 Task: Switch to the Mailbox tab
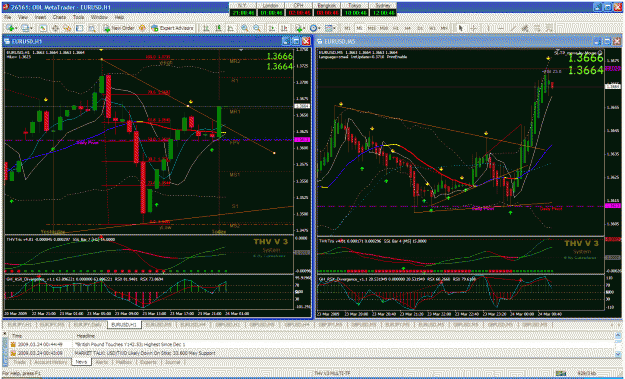click(x=125, y=362)
